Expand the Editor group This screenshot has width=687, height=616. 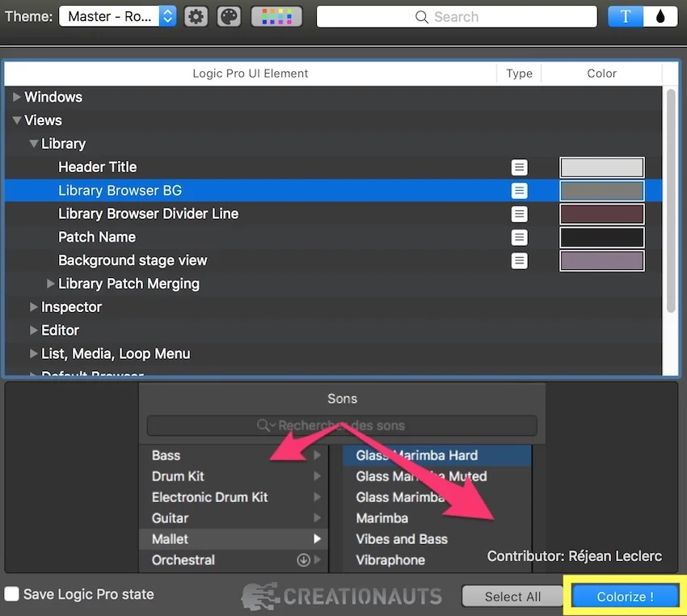pyautogui.click(x=33, y=330)
